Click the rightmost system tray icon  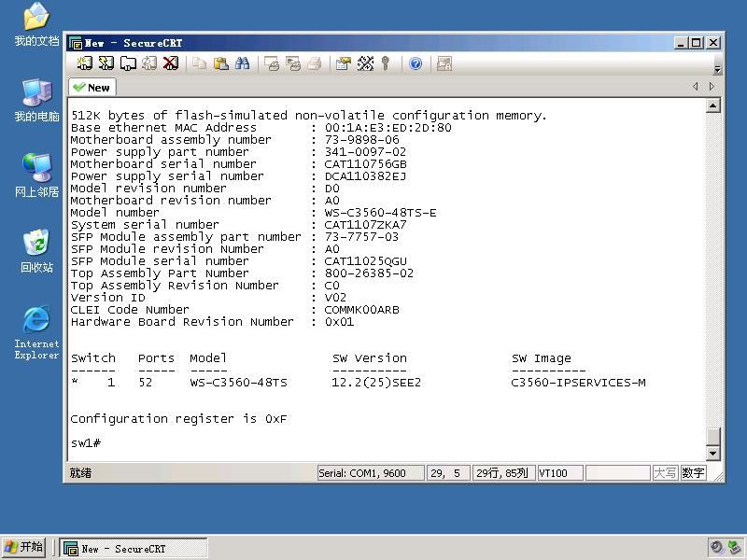(x=735, y=547)
